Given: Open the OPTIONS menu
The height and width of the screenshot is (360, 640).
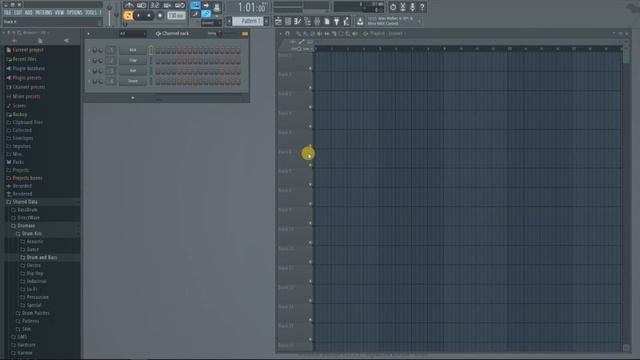Looking at the screenshot, I should tap(75, 13).
